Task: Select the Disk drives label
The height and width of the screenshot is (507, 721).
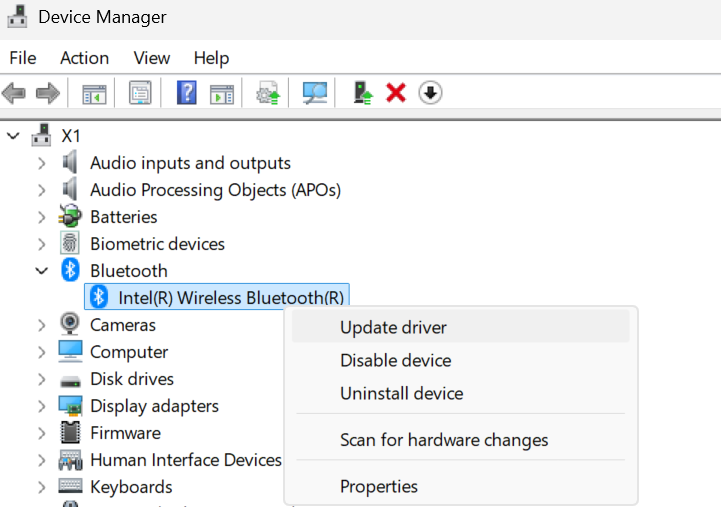Action: click(132, 379)
